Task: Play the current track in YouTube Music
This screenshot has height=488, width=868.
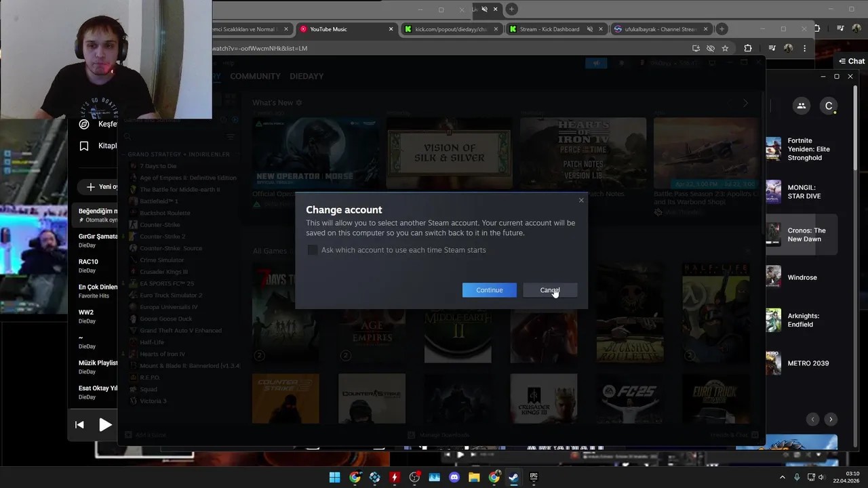Action: click(105, 425)
